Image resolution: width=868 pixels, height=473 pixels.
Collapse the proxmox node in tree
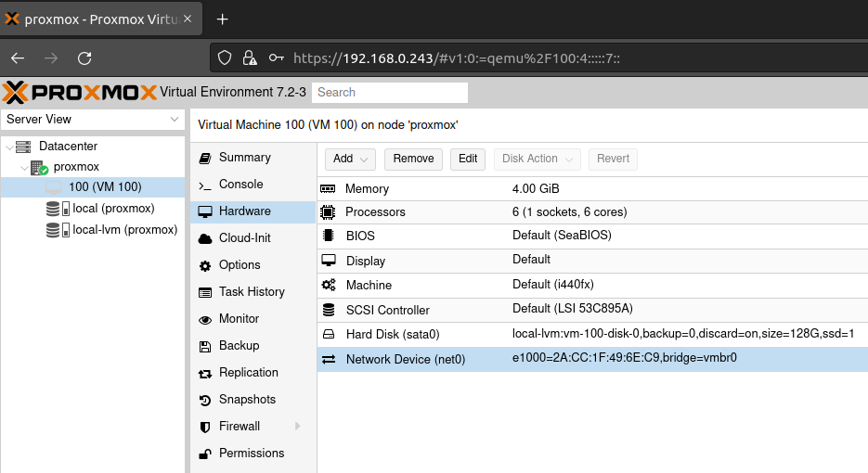23,167
